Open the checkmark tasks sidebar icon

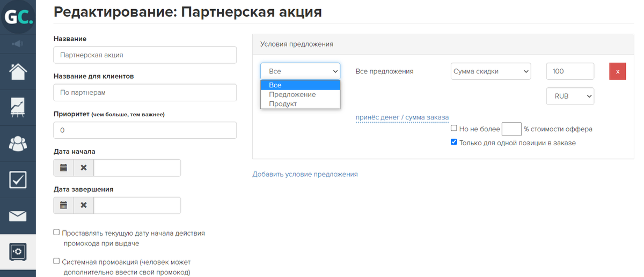click(18, 179)
